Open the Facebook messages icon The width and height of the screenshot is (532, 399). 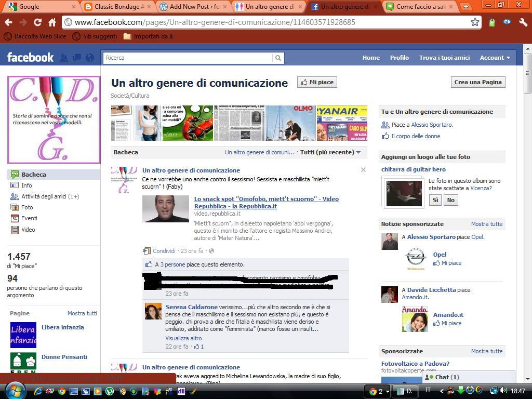pos(77,58)
